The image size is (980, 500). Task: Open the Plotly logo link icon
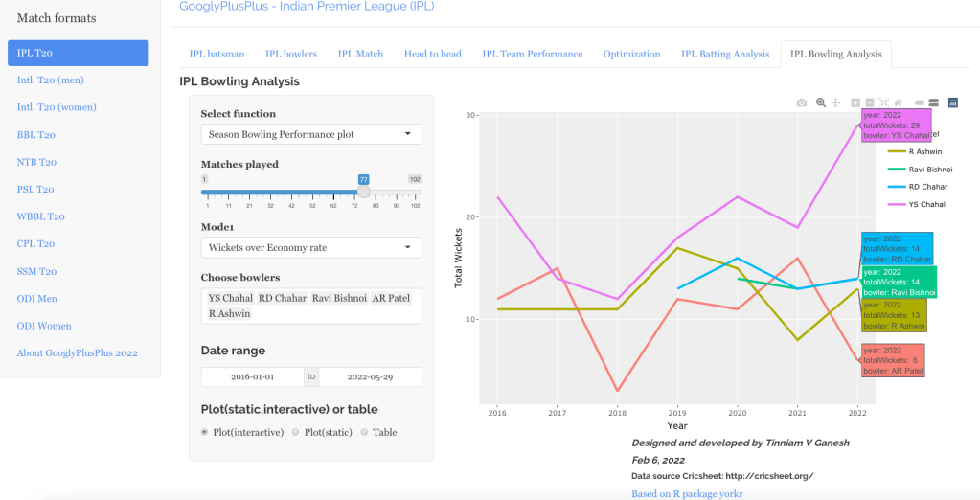tap(952, 102)
